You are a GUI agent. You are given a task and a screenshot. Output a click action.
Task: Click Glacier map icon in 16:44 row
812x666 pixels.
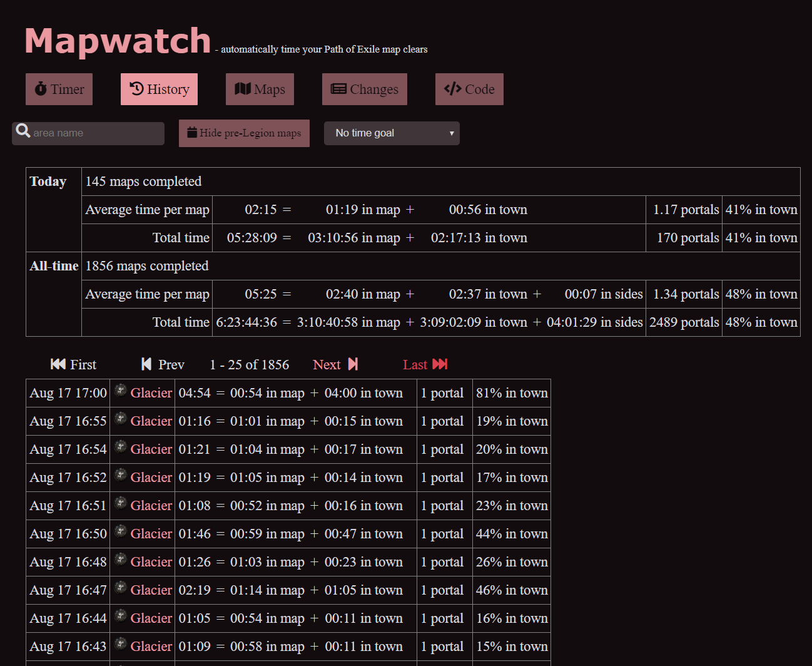point(121,615)
